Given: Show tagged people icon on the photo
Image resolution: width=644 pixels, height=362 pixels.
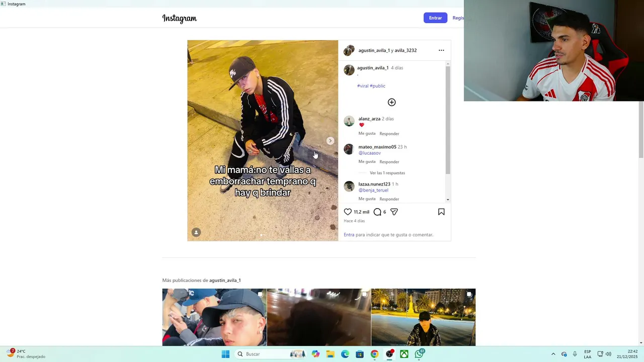Looking at the screenshot, I should (196, 232).
